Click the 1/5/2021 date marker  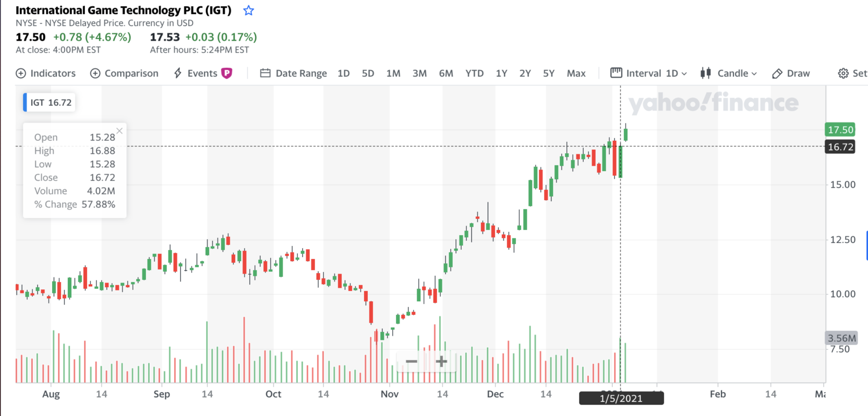pyautogui.click(x=621, y=398)
